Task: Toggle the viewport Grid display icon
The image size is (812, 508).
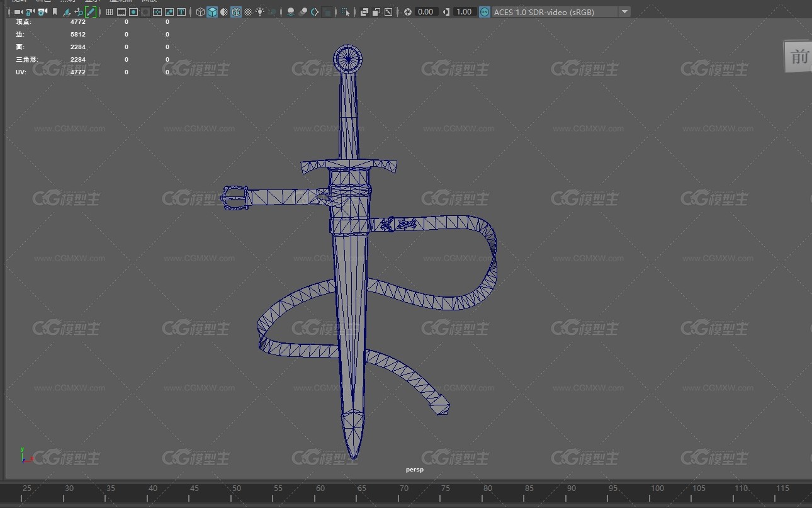Action: tap(110, 12)
